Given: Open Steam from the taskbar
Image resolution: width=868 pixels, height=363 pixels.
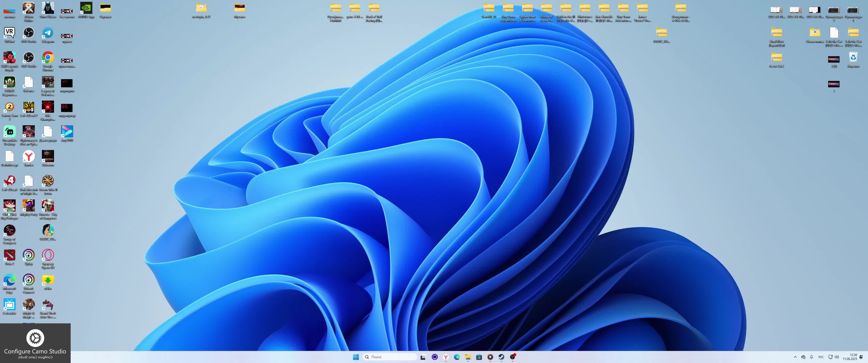Looking at the screenshot, I should (501, 357).
